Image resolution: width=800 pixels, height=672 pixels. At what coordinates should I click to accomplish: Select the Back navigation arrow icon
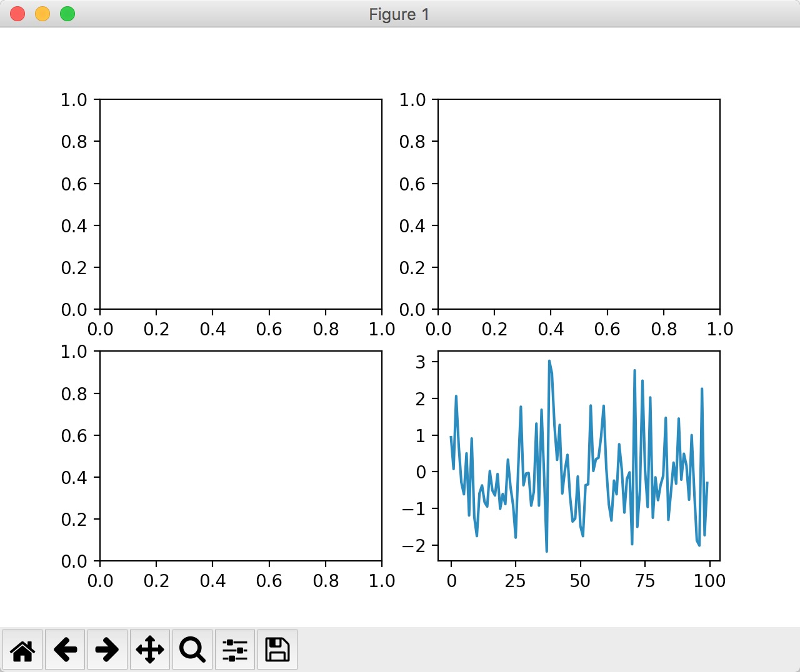pyautogui.click(x=65, y=650)
